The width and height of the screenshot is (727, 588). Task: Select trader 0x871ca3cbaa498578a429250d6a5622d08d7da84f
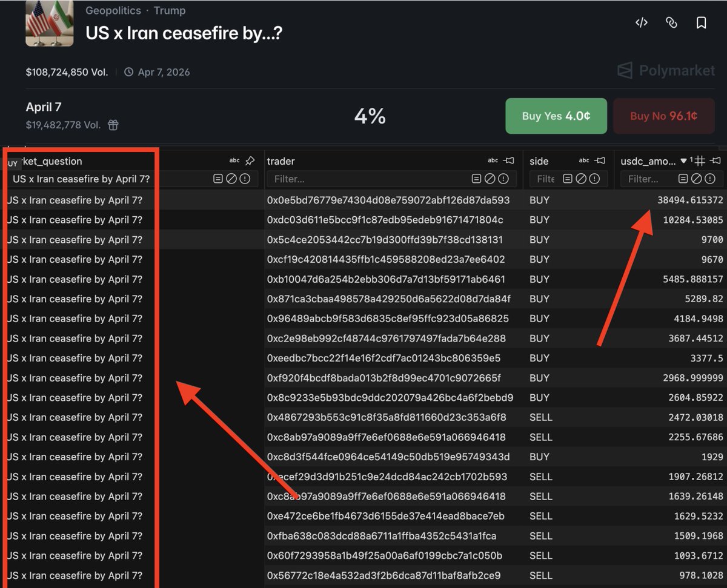389,299
